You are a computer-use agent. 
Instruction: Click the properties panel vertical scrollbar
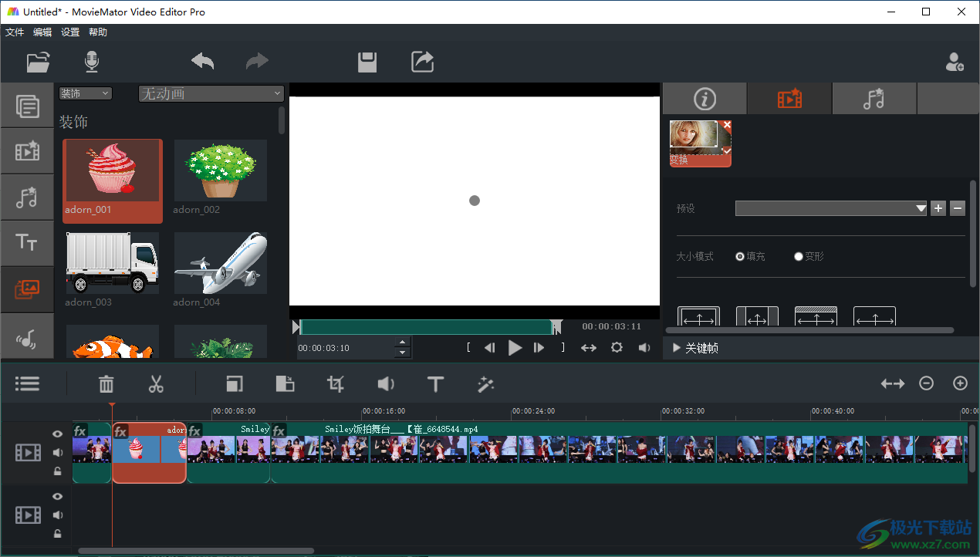[973, 234]
